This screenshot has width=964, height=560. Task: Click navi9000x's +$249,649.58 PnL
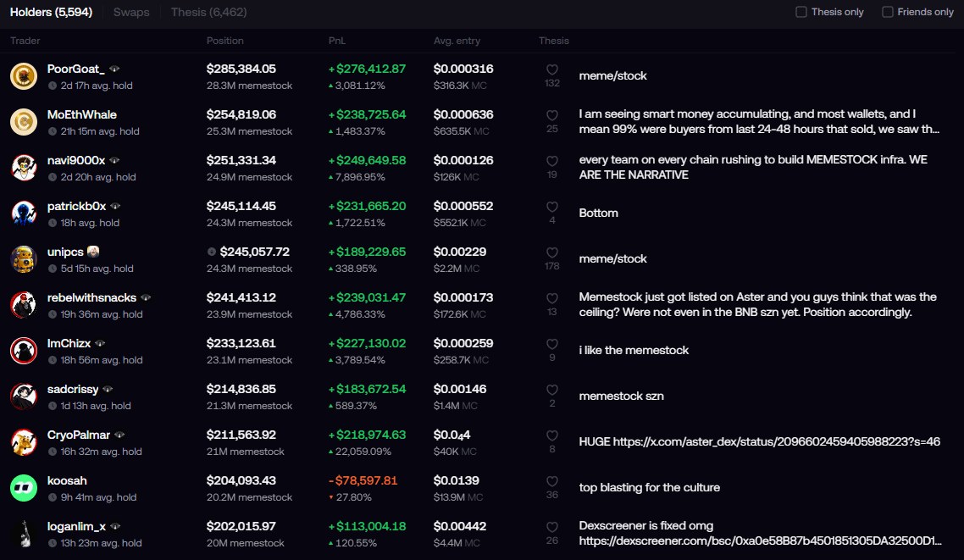367,160
